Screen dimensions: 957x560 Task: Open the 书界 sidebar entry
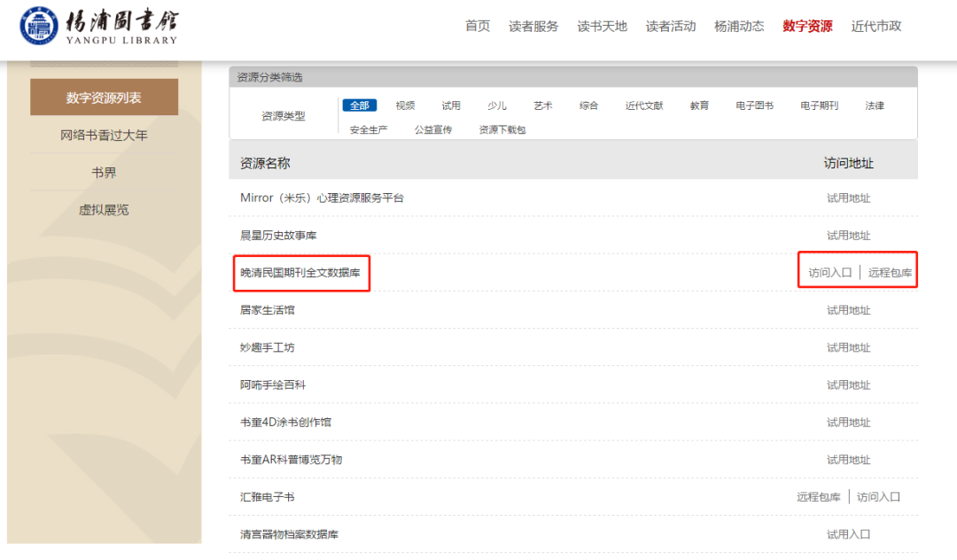(104, 172)
